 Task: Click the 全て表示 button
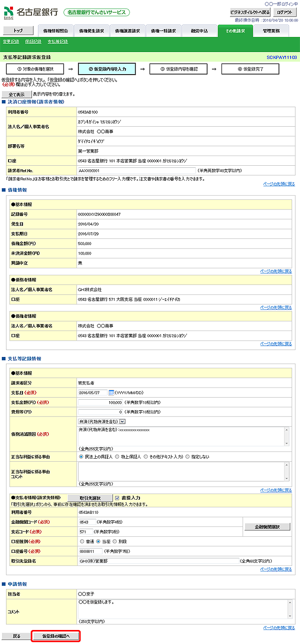[16, 94]
